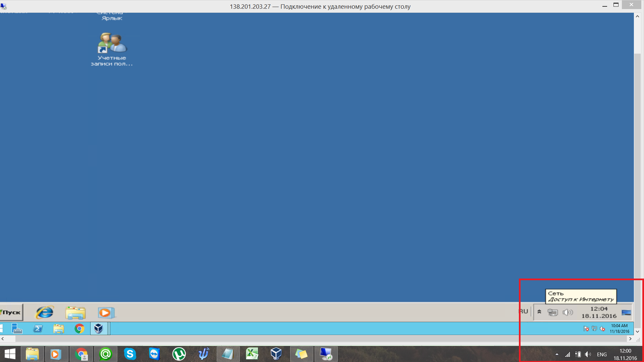Open Server Manager in the blue taskbar
The height and width of the screenshot is (362, 644).
point(17,329)
